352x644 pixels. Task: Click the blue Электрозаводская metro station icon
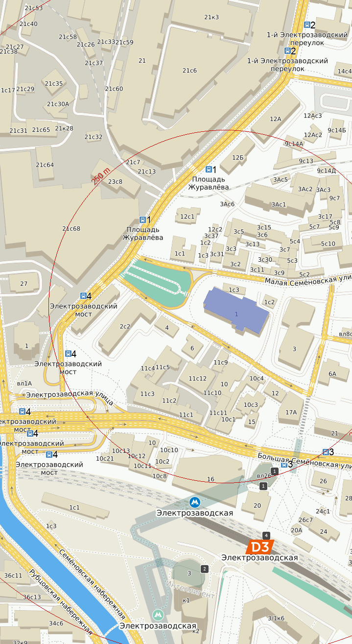point(195,502)
